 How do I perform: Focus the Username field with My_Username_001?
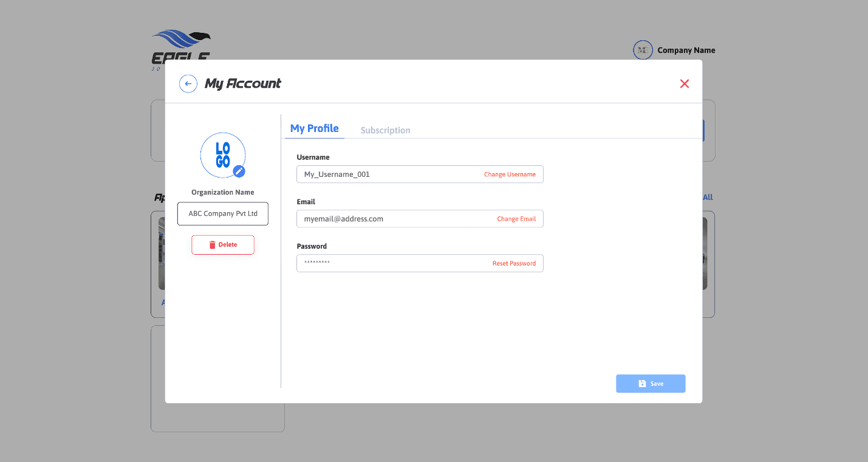coord(389,174)
